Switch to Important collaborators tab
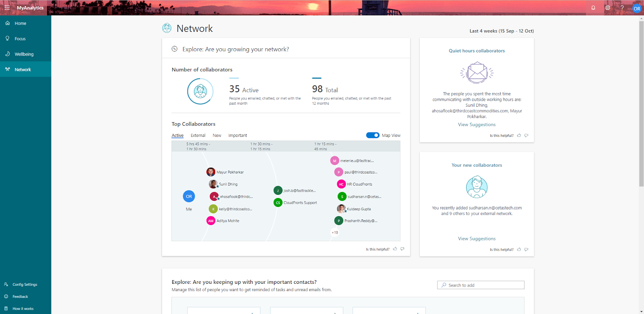 coord(237,136)
